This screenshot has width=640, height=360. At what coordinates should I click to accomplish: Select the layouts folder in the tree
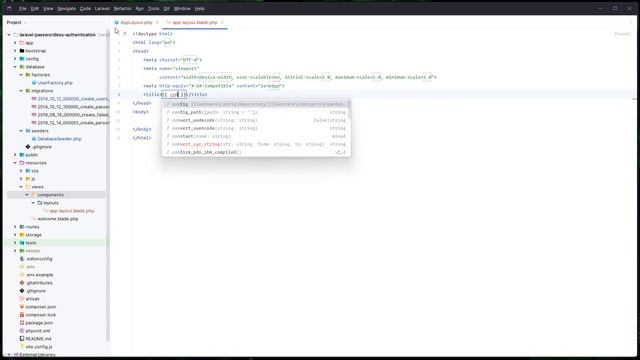[x=51, y=203]
